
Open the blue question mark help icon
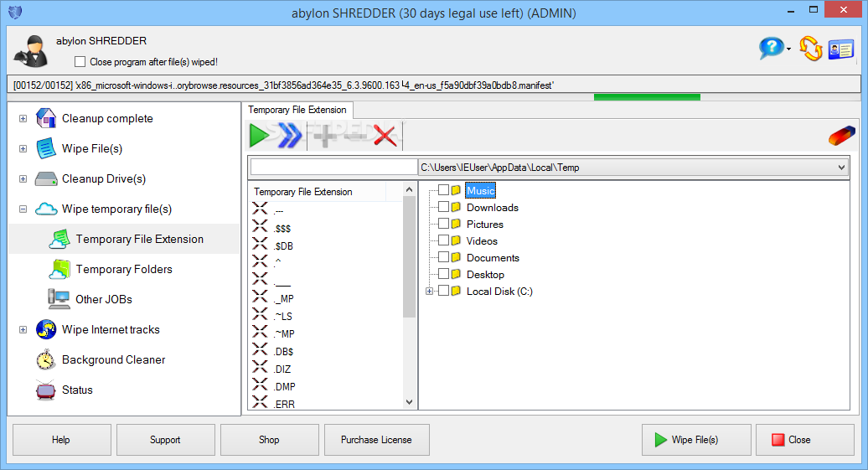(771, 48)
